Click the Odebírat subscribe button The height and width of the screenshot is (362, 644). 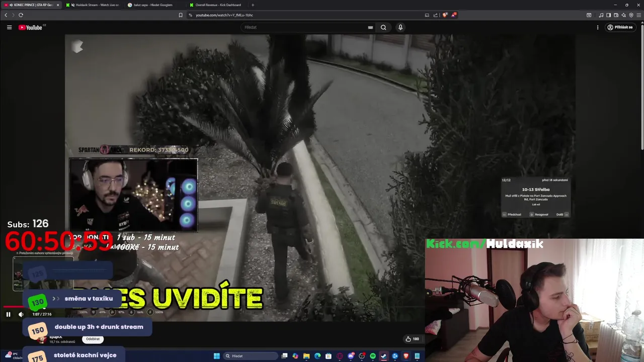click(x=93, y=339)
